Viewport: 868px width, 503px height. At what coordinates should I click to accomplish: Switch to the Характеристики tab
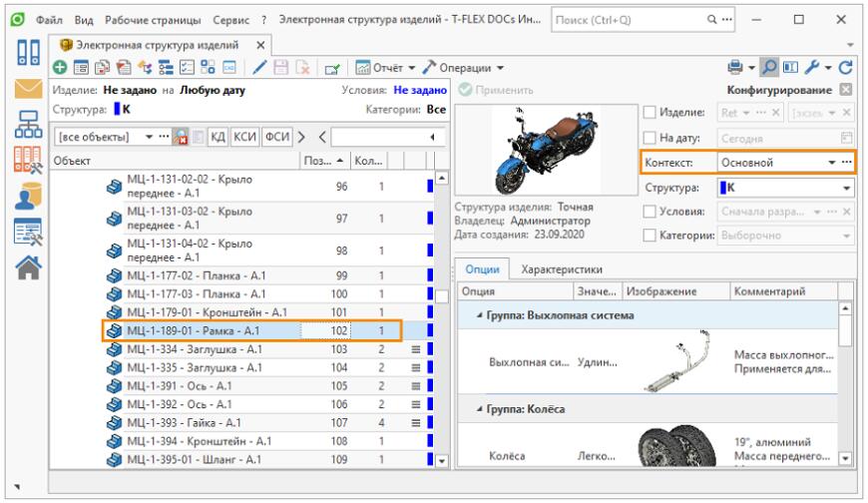(x=561, y=268)
